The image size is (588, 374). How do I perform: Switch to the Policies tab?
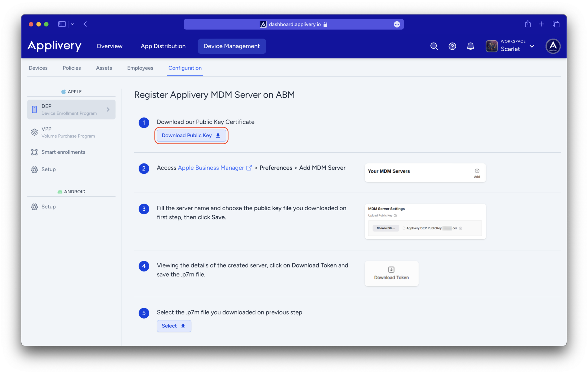click(72, 68)
